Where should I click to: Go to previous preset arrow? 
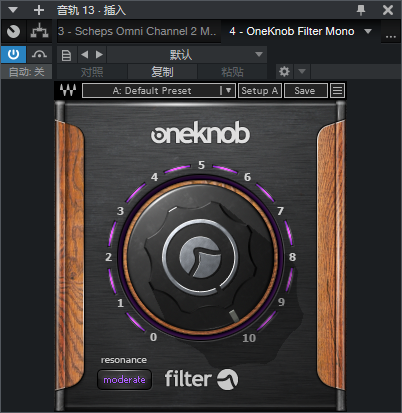tap(85, 54)
